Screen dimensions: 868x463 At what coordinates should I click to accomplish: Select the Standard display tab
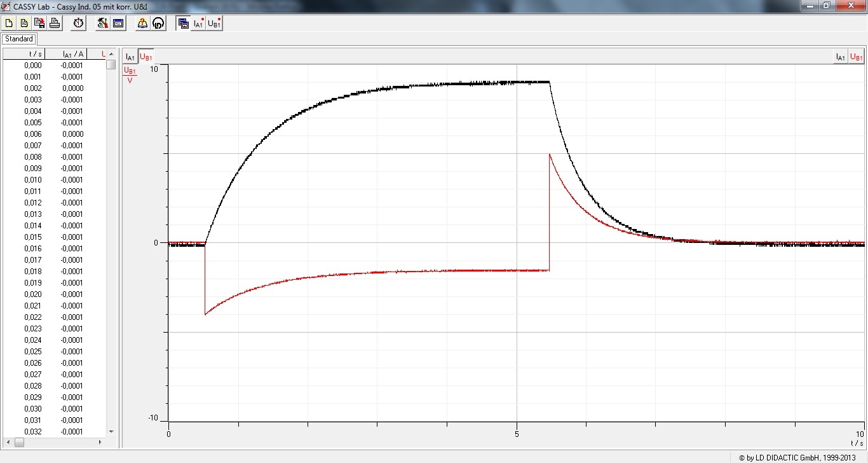click(19, 39)
